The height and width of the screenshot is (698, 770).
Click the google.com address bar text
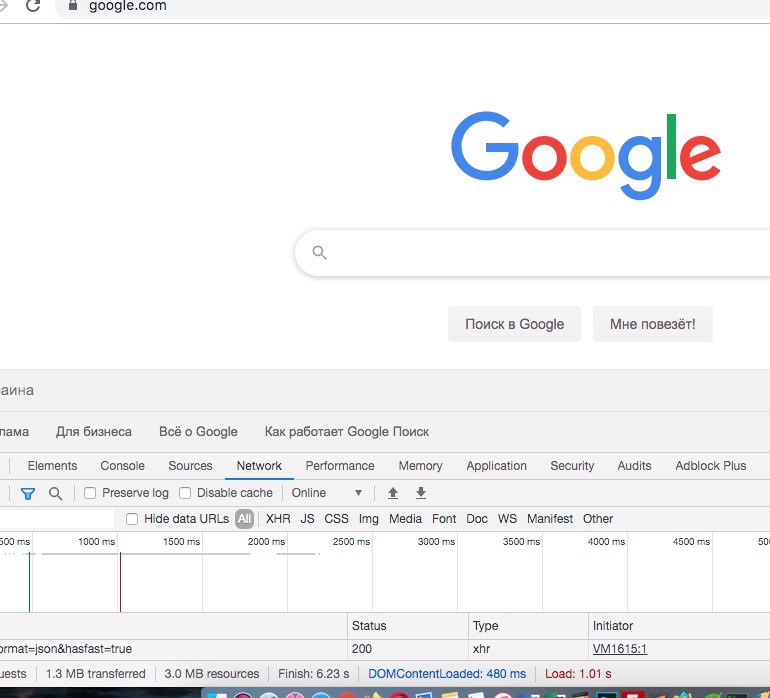tap(128, 6)
